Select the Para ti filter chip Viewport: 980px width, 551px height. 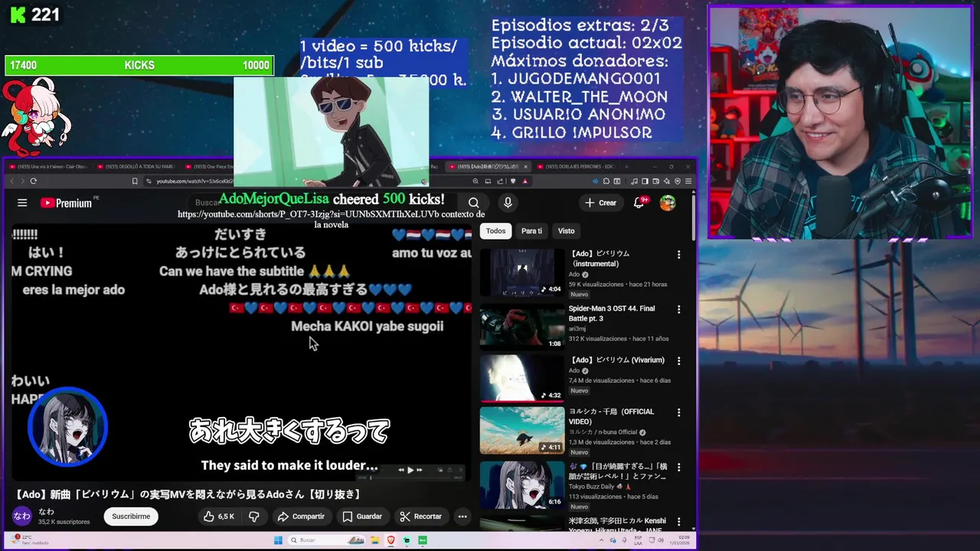(x=531, y=231)
